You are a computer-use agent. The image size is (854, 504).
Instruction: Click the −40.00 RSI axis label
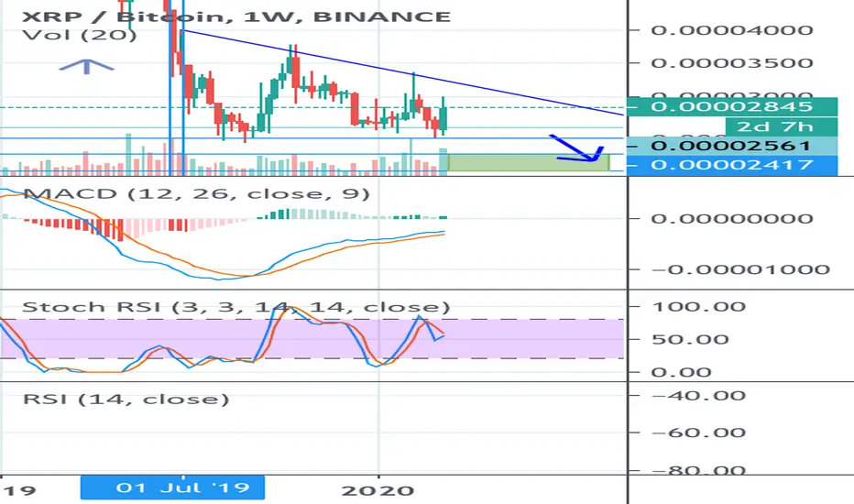click(x=699, y=396)
